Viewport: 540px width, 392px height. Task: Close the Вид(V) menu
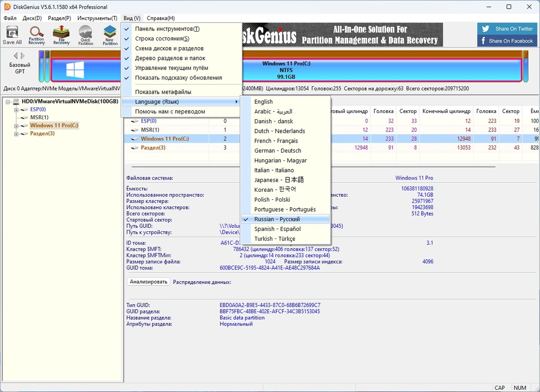132,18
